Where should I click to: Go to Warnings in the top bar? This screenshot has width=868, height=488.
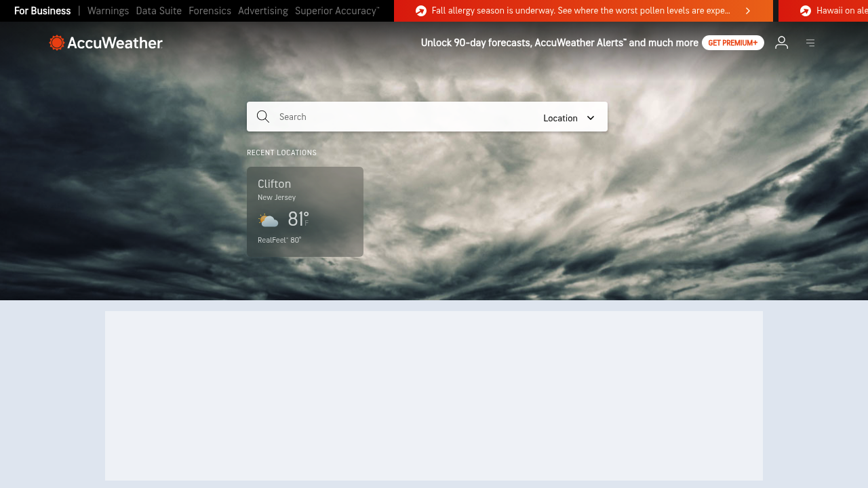click(x=108, y=11)
